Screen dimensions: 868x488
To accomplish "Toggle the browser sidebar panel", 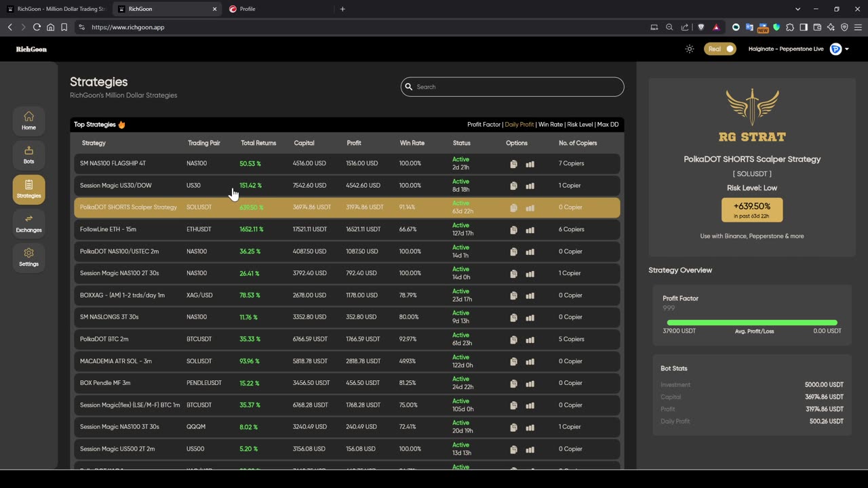I will tap(804, 27).
